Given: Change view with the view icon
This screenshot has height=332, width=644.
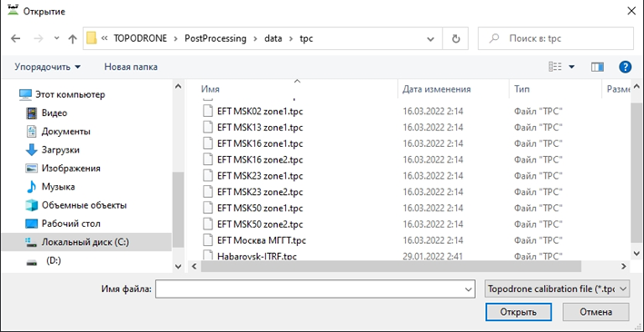Looking at the screenshot, I should [555, 67].
